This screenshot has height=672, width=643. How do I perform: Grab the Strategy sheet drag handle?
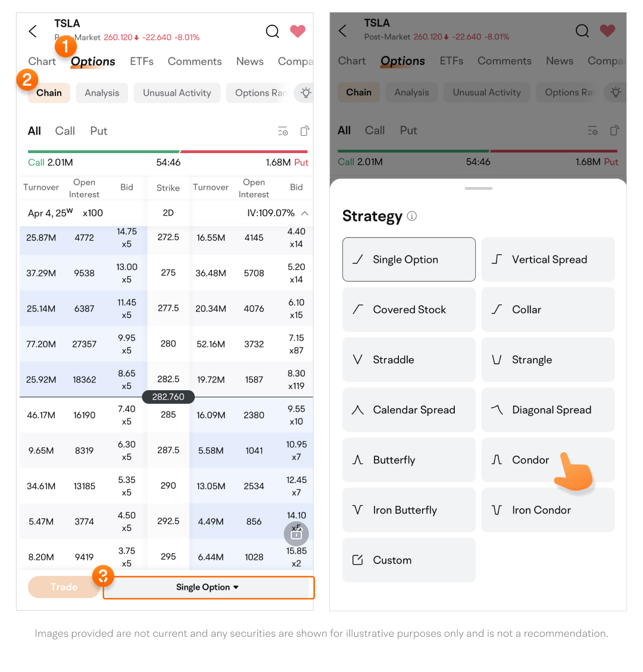479,188
